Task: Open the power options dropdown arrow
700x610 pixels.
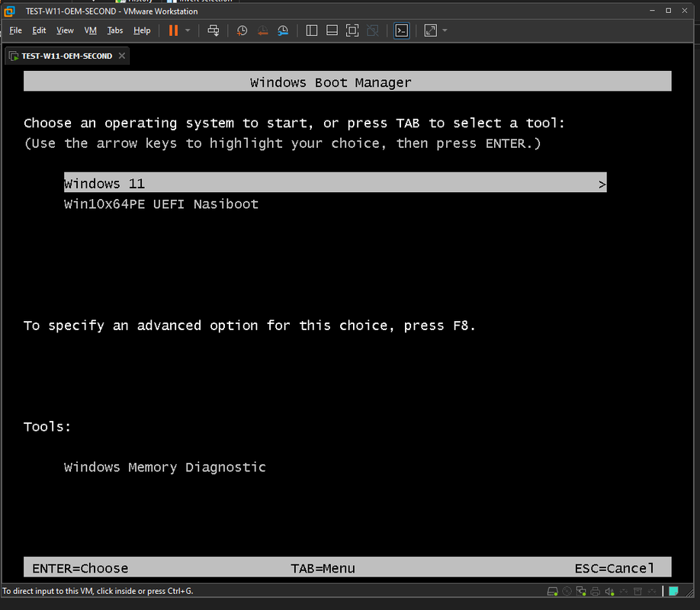Action: pyautogui.click(x=188, y=30)
